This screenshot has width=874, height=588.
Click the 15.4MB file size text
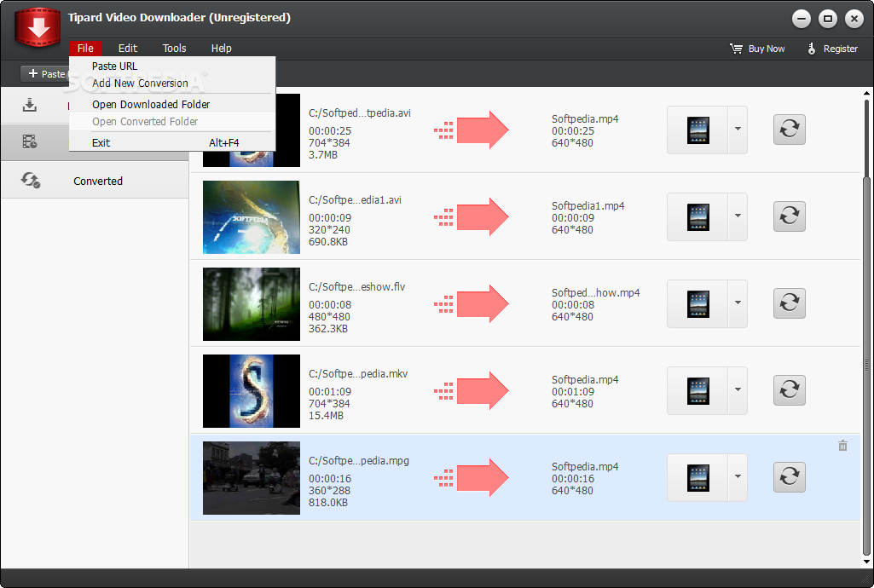326,416
